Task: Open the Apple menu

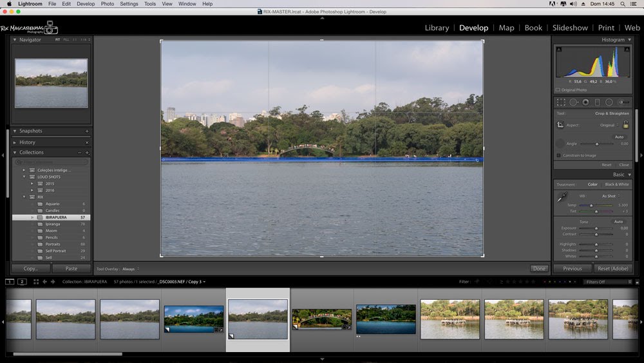Action: [9, 4]
